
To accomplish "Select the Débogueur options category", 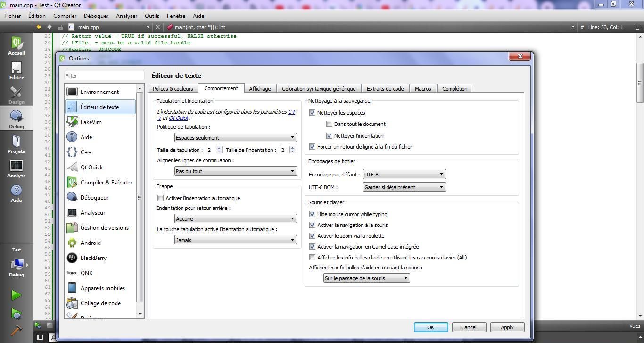I will point(94,198).
